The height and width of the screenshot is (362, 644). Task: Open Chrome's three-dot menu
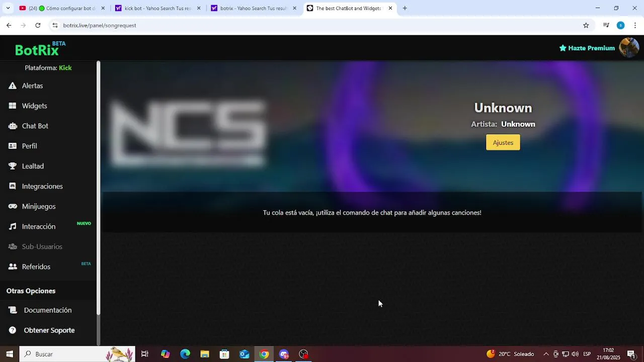[x=635, y=25]
